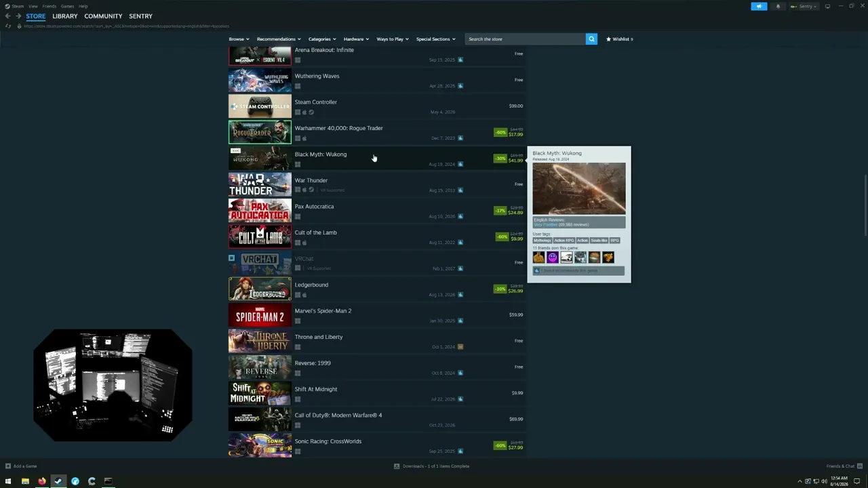Open the View menu
The height and width of the screenshot is (488, 868).
coord(33,6)
